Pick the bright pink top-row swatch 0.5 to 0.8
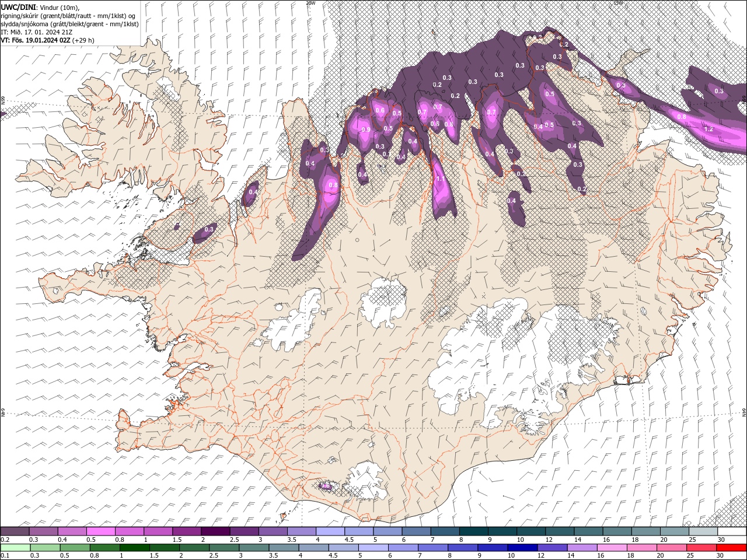747x560 pixels. click(x=101, y=531)
